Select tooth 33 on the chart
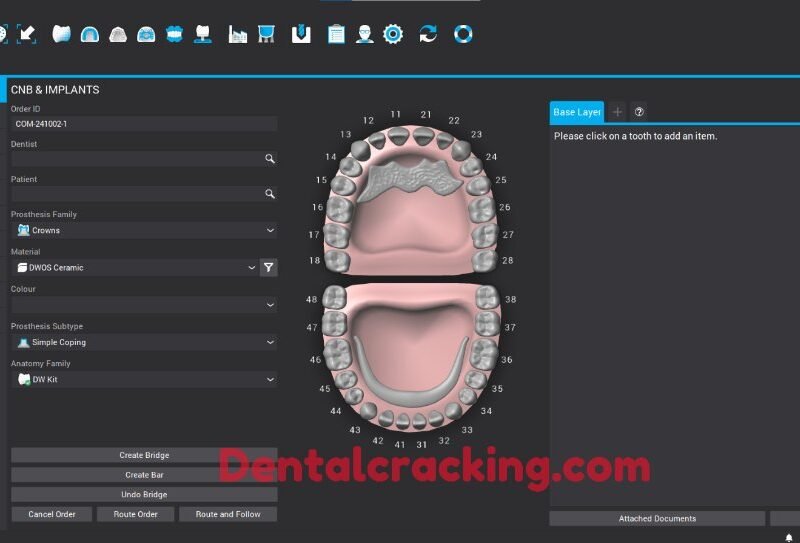800x543 pixels. click(x=453, y=410)
